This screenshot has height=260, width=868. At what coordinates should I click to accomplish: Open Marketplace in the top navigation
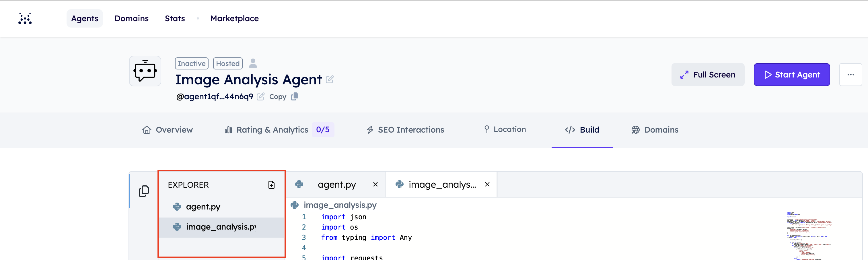point(234,19)
